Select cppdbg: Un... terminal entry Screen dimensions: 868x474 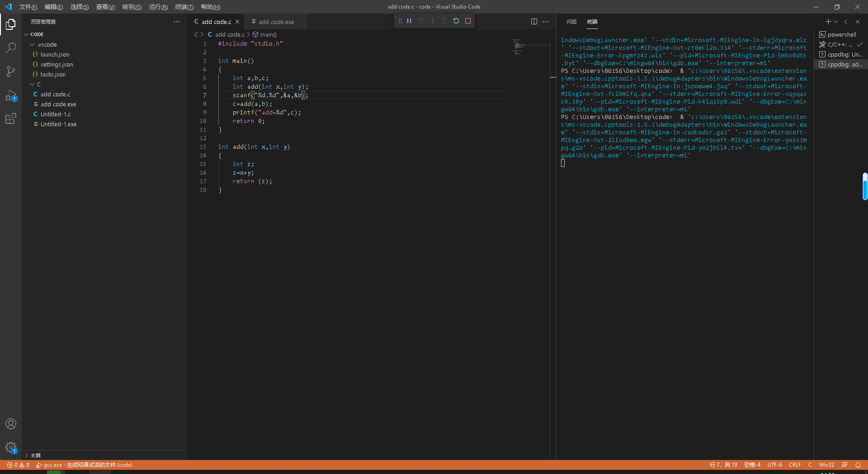coord(841,54)
